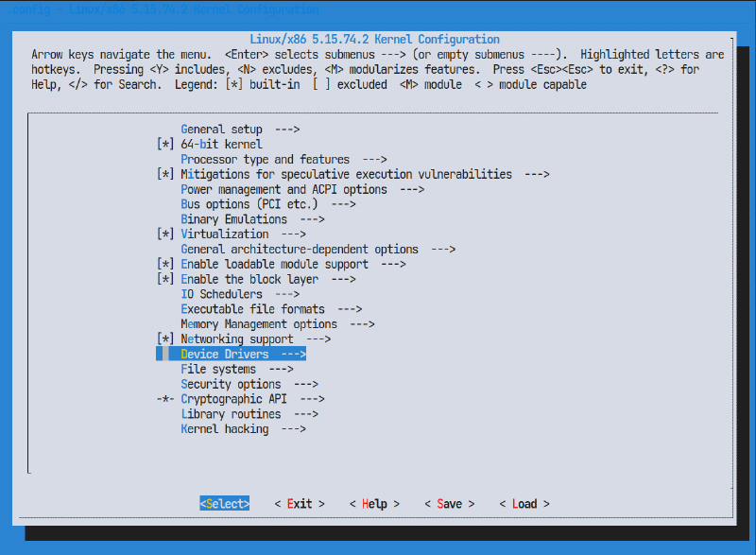This screenshot has height=555, width=756.
Task: Toggle Enable loadable module support checkbox
Action: click(x=165, y=265)
